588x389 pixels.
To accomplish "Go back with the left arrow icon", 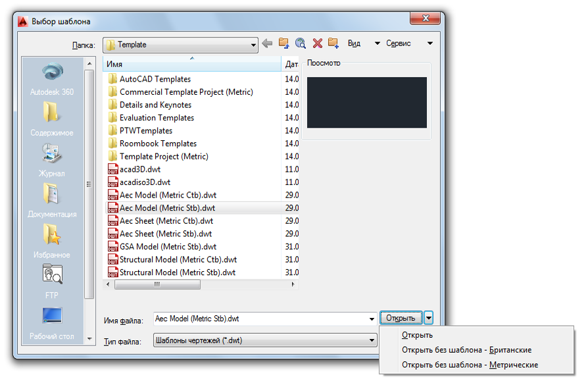I will [x=267, y=43].
